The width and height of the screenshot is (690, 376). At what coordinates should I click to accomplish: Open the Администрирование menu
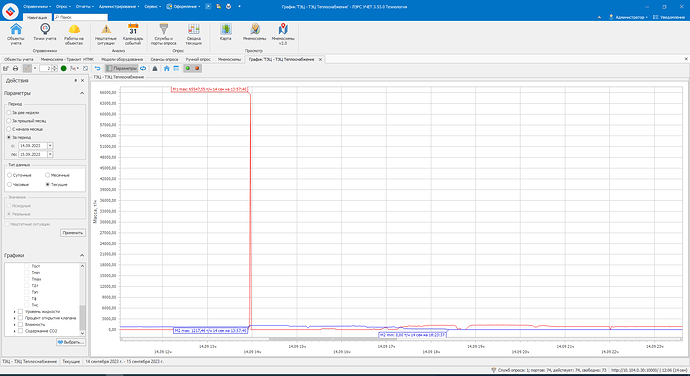click(x=119, y=7)
